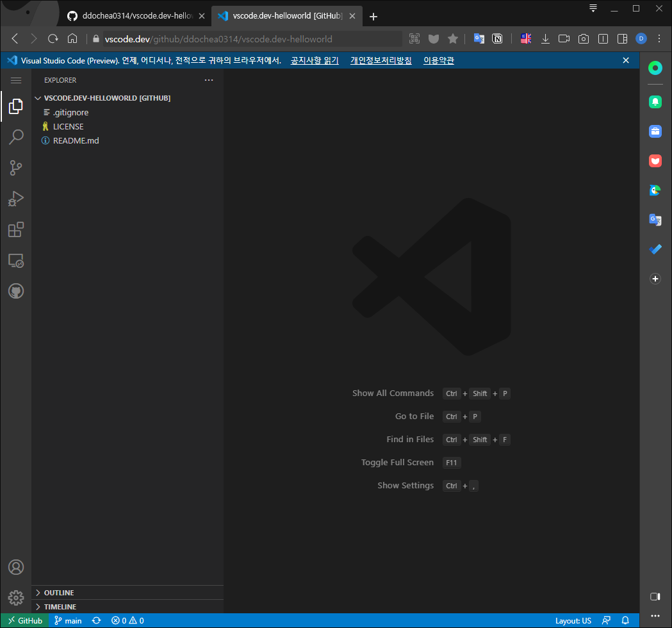Screen dimensions: 672x628
Task: Open the Search view icon
Action: 16,136
